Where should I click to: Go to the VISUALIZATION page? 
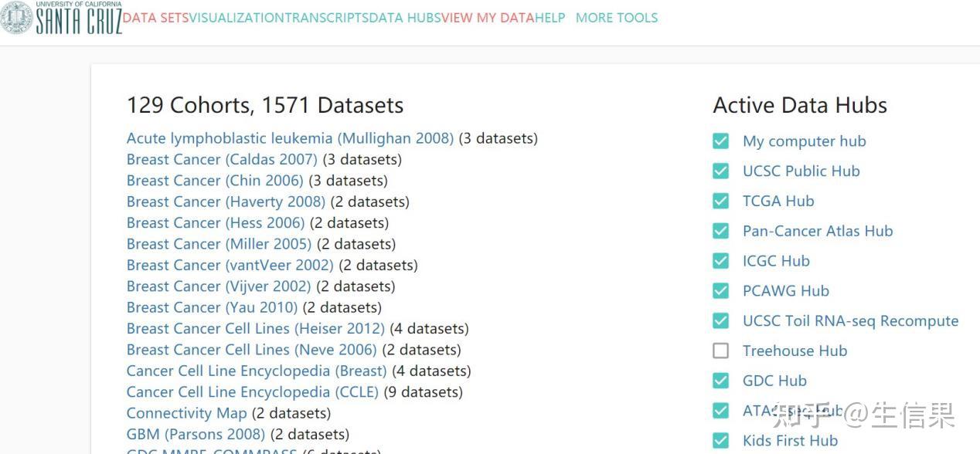pos(236,18)
